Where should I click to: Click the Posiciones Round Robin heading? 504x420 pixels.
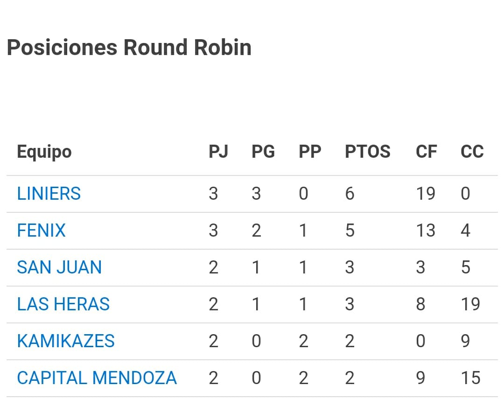[x=129, y=48]
